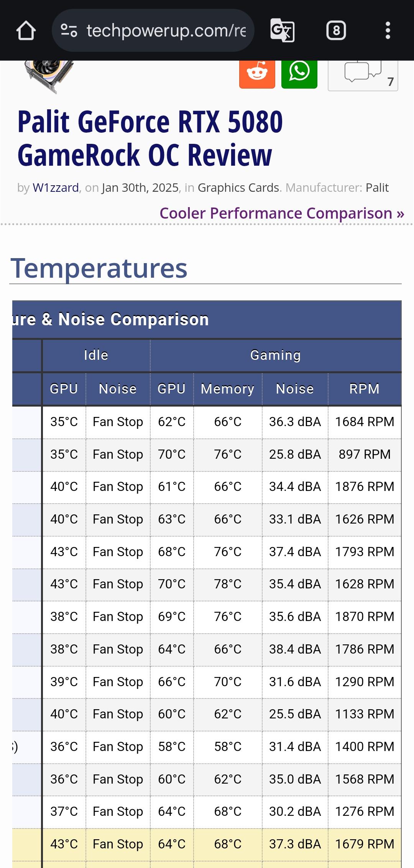This screenshot has height=868, width=414.
Task: Tap the techpowerup.com address bar
Action: (166, 31)
